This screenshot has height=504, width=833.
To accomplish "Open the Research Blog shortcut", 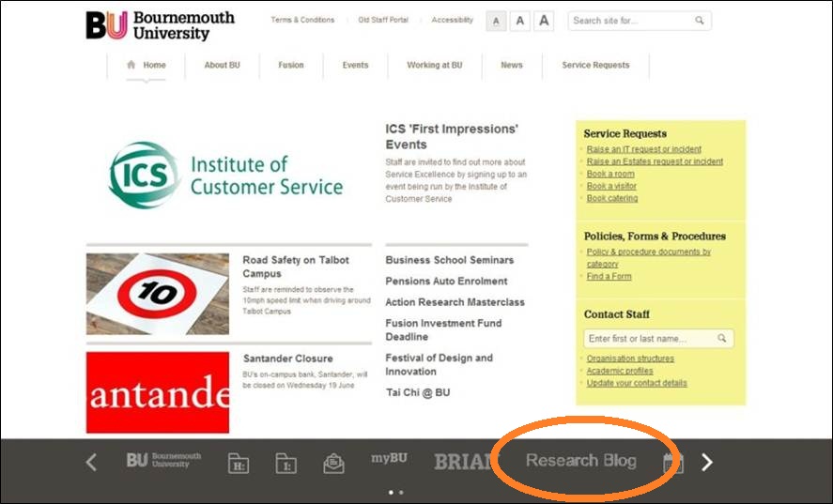I will click(581, 460).
